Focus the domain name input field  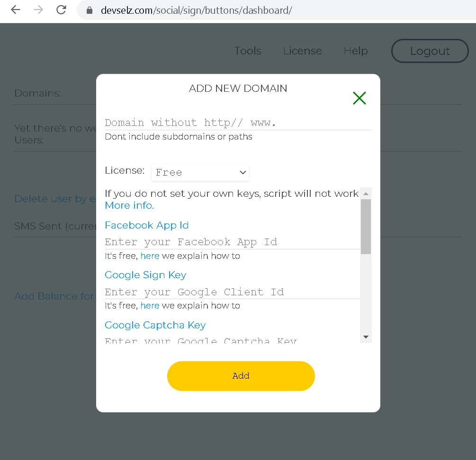(x=238, y=123)
